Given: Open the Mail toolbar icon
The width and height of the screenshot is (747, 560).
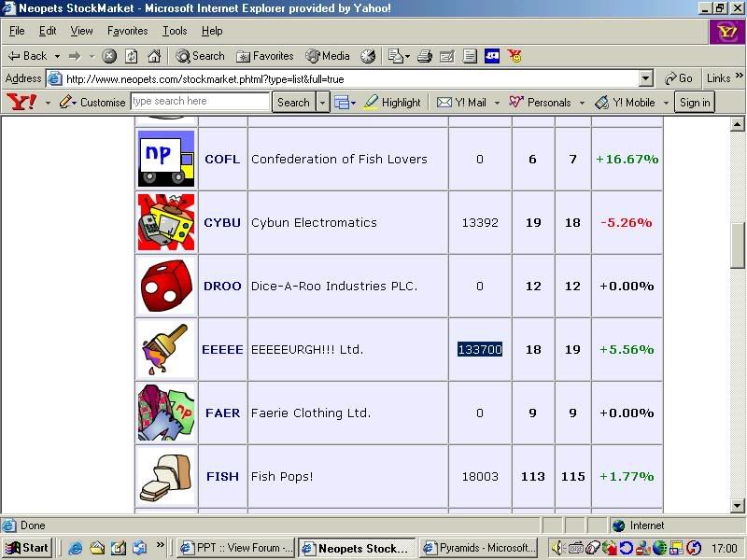Looking at the screenshot, I should (x=399, y=56).
